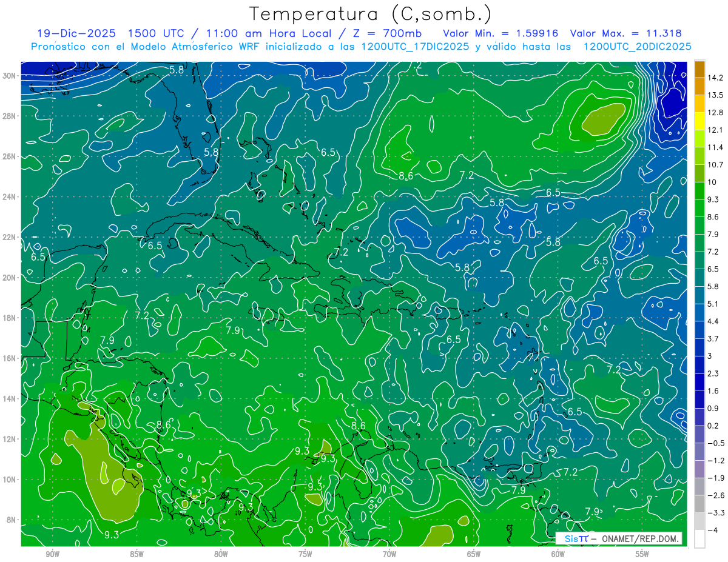This screenshot has width=728, height=562.
Task: Click the 3.7 value on the color scale
Action: click(x=714, y=339)
